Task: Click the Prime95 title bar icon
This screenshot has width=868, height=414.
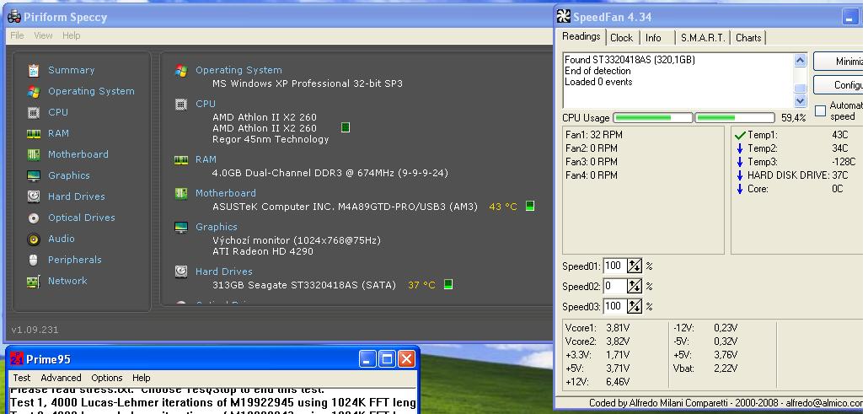Action: 17,359
